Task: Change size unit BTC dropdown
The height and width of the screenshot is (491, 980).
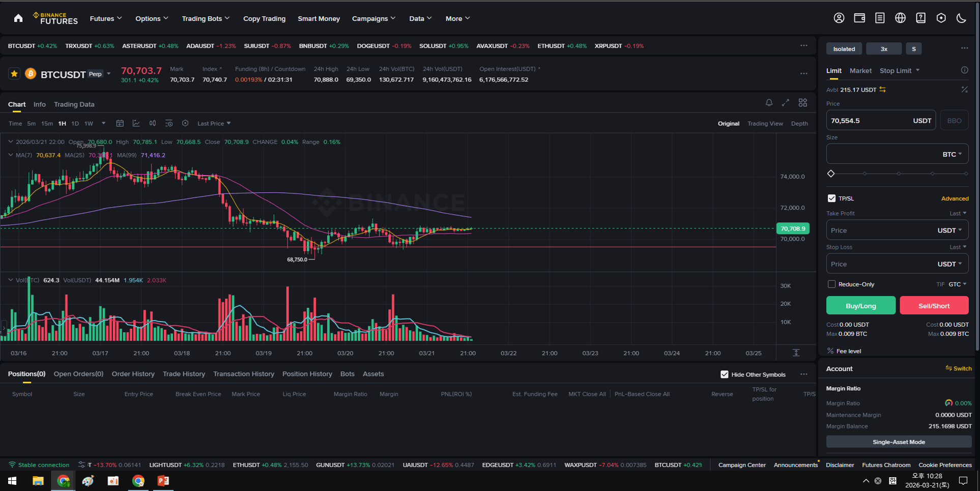Action: [x=952, y=154]
